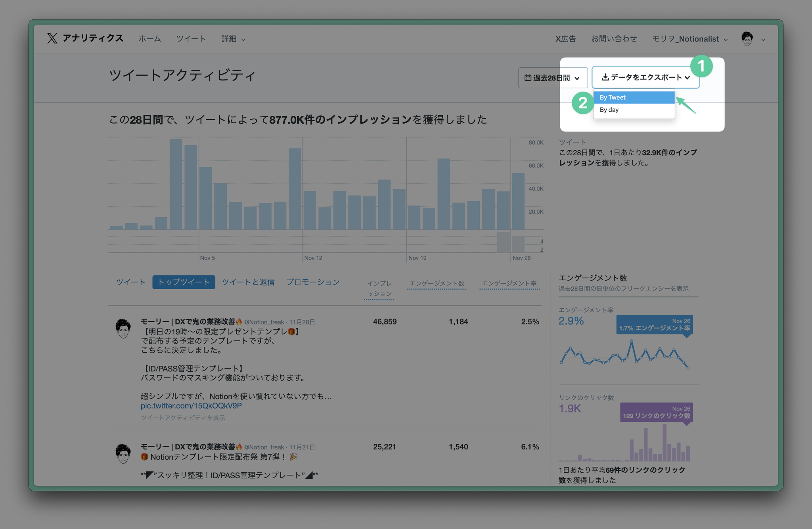Click second tweet's author avatar
Viewport: 812px width, 529px height.
[123, 454]
